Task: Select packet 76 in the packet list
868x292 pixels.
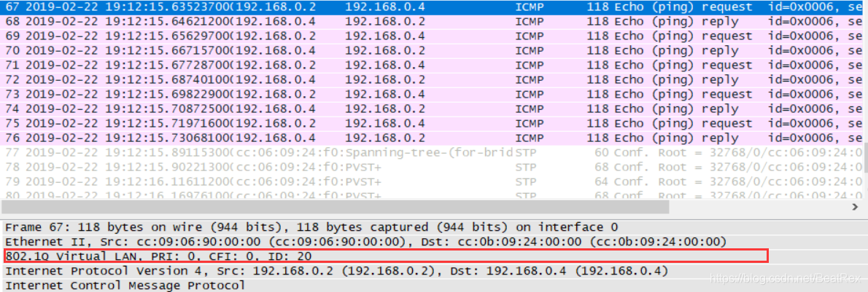Action: [431, 138]
